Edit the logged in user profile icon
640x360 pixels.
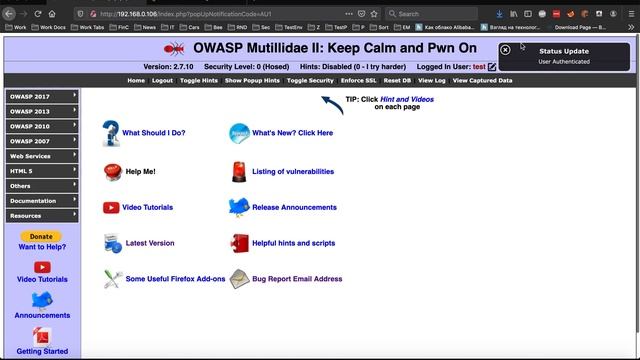(x=492, y=67)
